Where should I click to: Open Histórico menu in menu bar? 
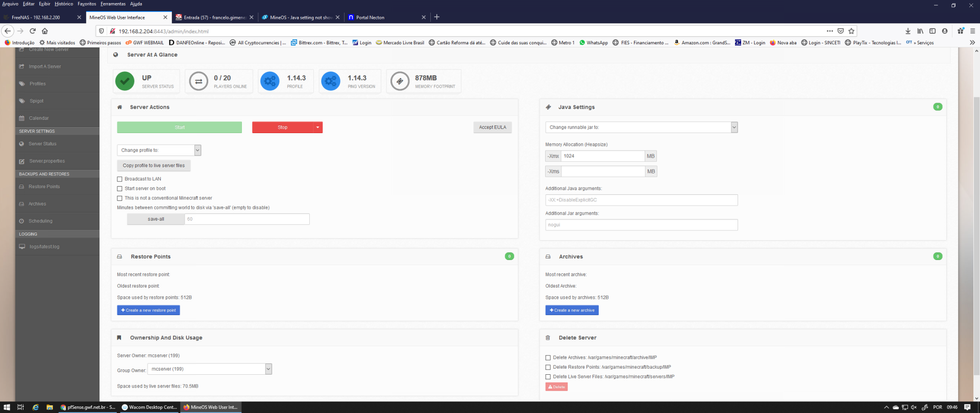tap(64, 4)
